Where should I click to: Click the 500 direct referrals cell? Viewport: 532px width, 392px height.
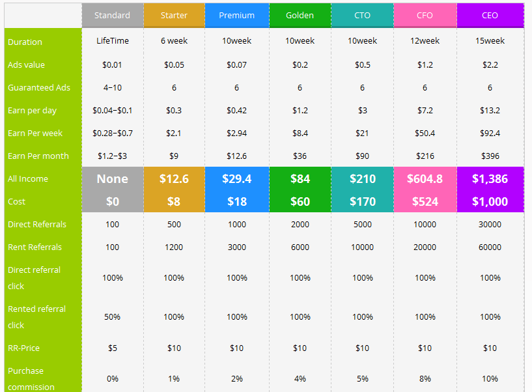coord(174,225)
